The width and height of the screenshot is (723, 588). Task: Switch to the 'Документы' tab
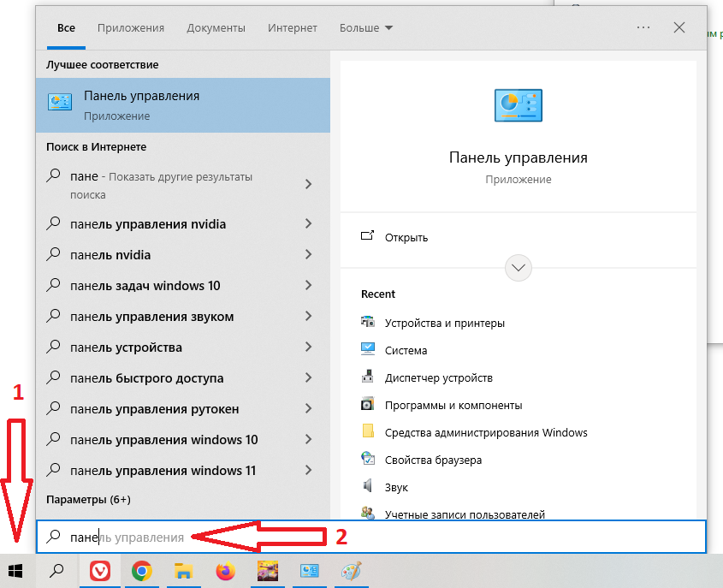click(x=216, y=28)
